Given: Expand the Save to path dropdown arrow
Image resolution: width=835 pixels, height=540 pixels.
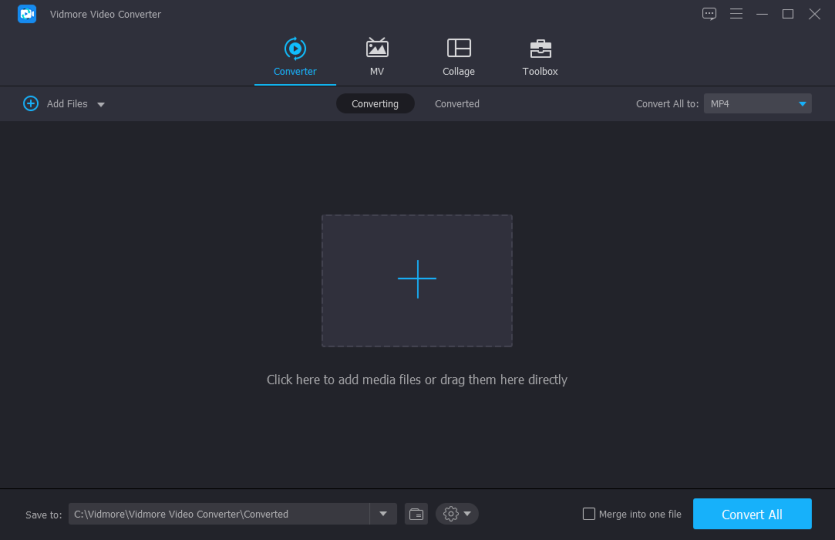Looking at the screenshot, I should point(383,514).
